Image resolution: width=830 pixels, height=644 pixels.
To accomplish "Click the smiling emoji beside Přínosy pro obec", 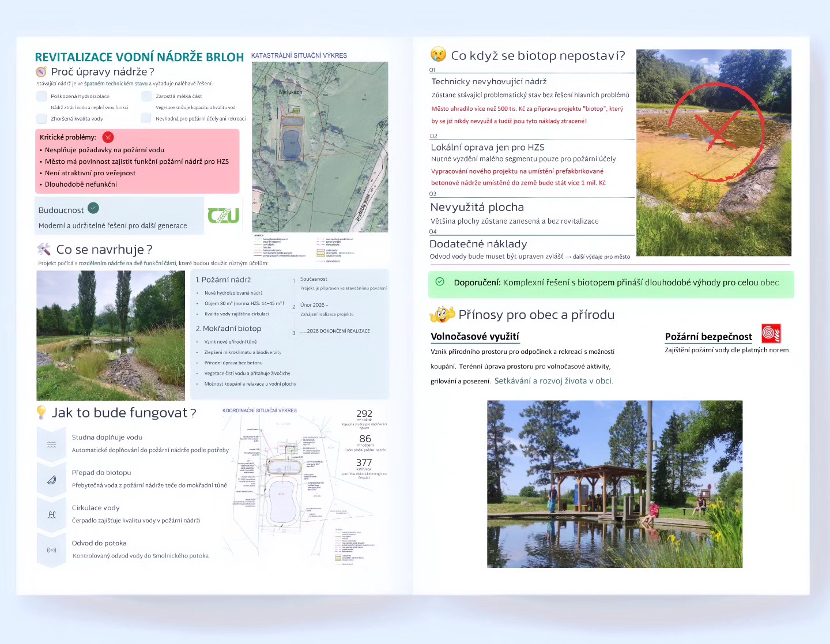I will [x=442, y=315].
